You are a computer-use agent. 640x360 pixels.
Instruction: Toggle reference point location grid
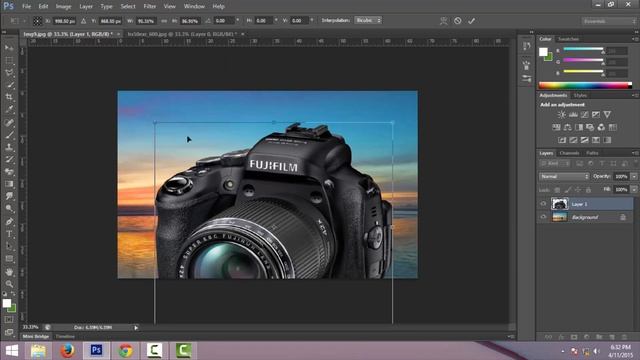point(37,20)
